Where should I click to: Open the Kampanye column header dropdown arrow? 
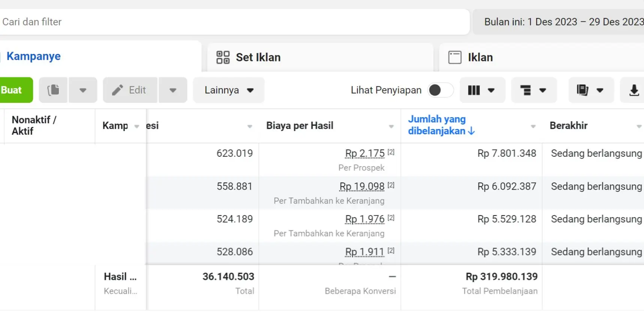pos(137,126)
